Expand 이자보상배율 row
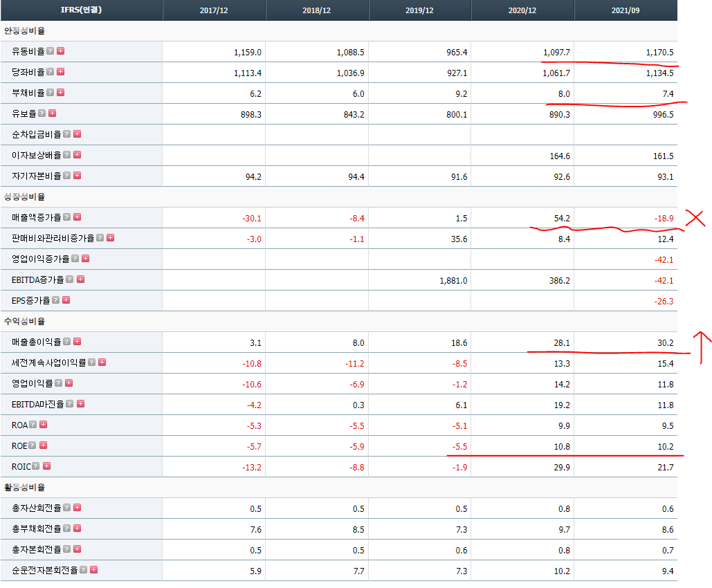 (x=77, y=155)
